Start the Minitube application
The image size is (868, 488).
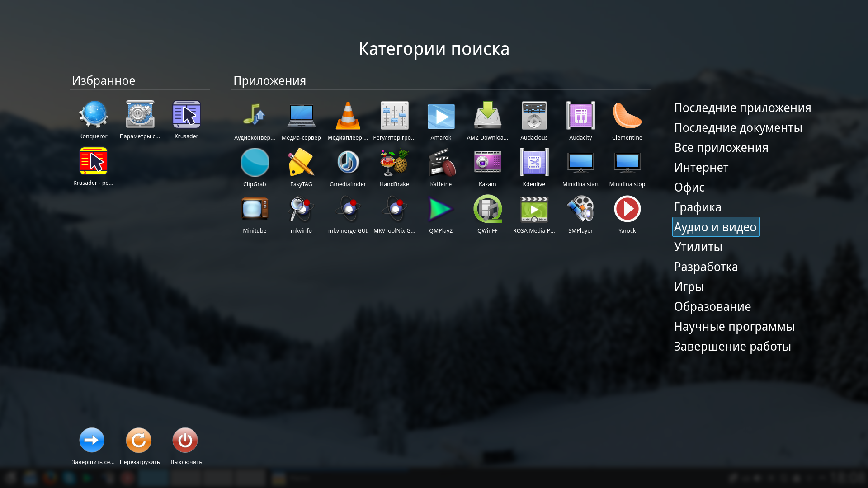[x=255, y=209]
